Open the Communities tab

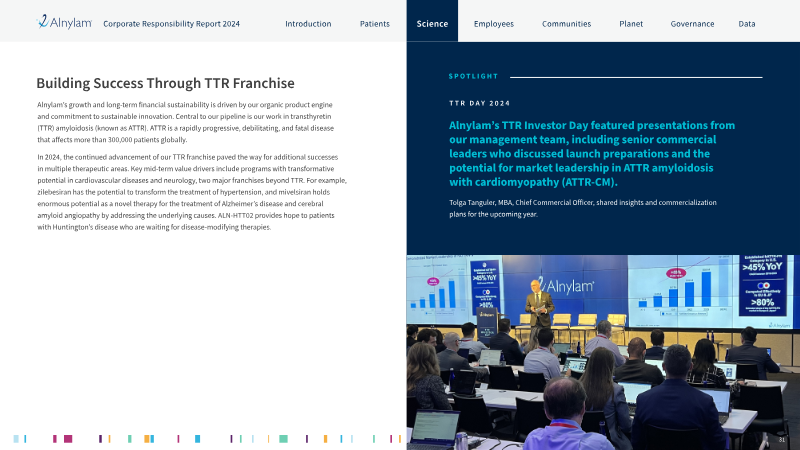566,23
